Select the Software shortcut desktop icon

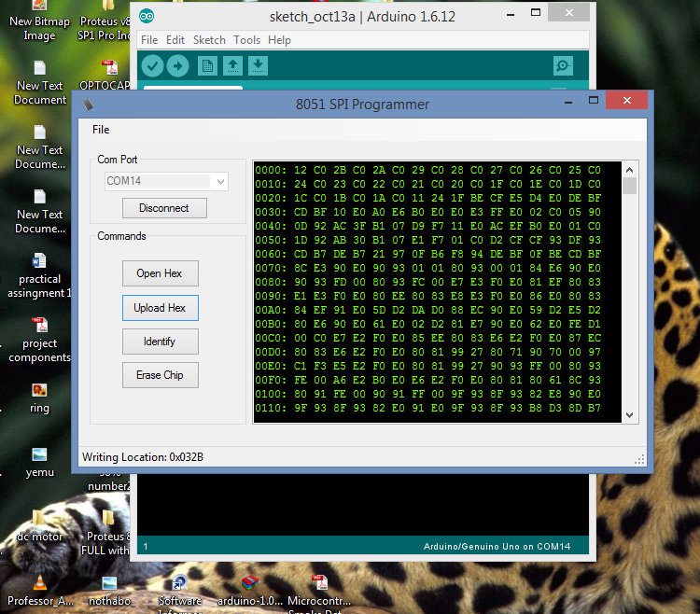(179, 583)
